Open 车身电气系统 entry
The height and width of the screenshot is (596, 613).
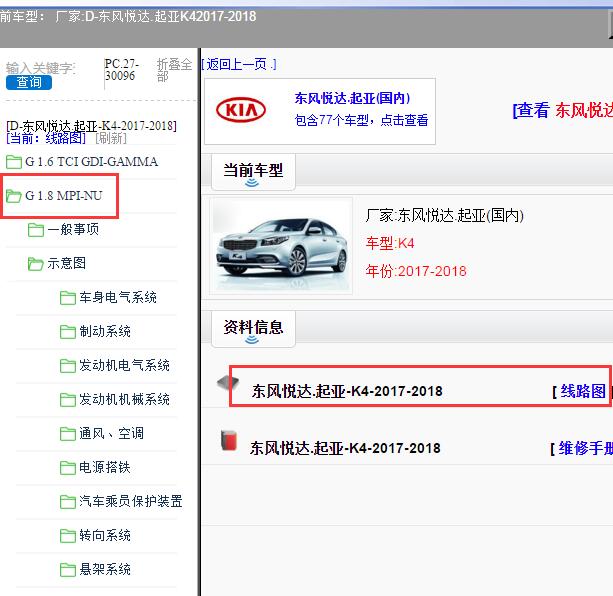[x=118, y=297]
